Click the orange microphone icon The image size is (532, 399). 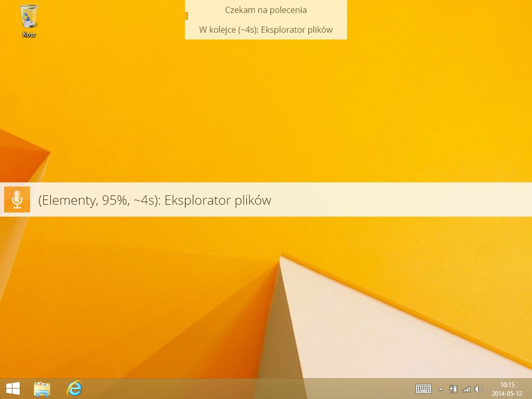(x=17, y=199)
